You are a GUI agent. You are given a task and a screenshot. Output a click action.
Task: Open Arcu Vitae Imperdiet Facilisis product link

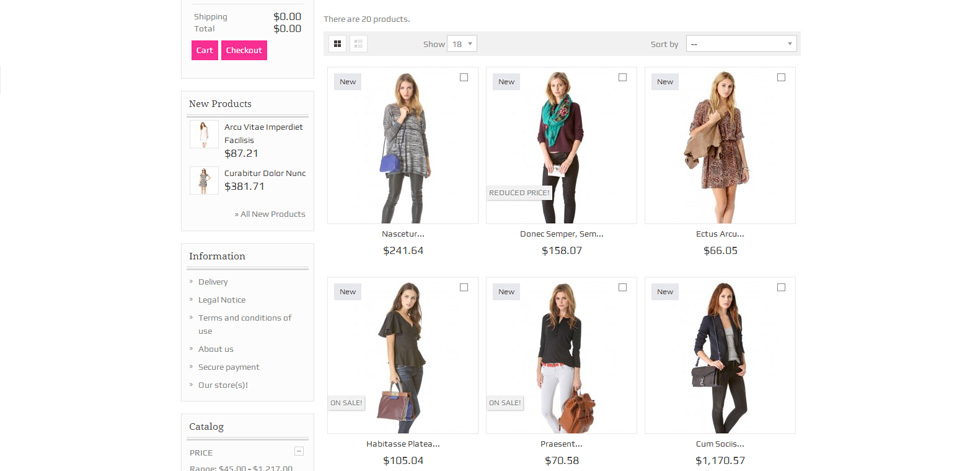tap(263, 134)
